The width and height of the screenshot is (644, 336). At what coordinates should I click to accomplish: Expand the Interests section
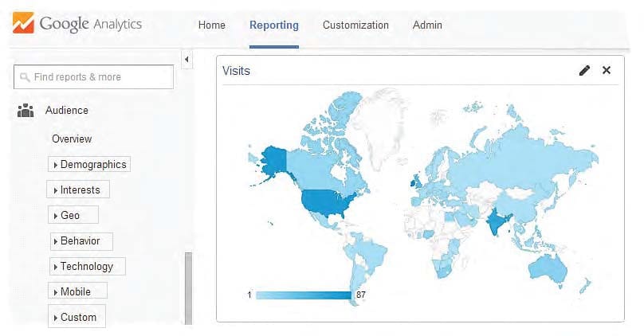(78, 189)
